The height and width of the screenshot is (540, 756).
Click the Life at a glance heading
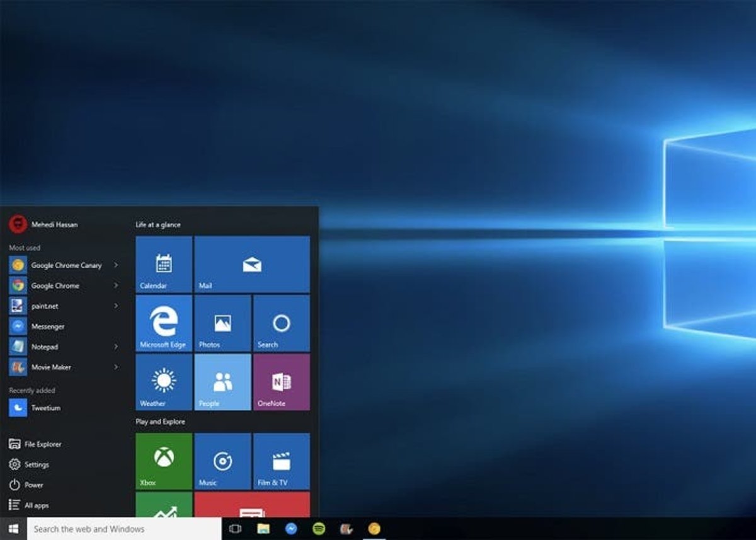tap(158, 224)
